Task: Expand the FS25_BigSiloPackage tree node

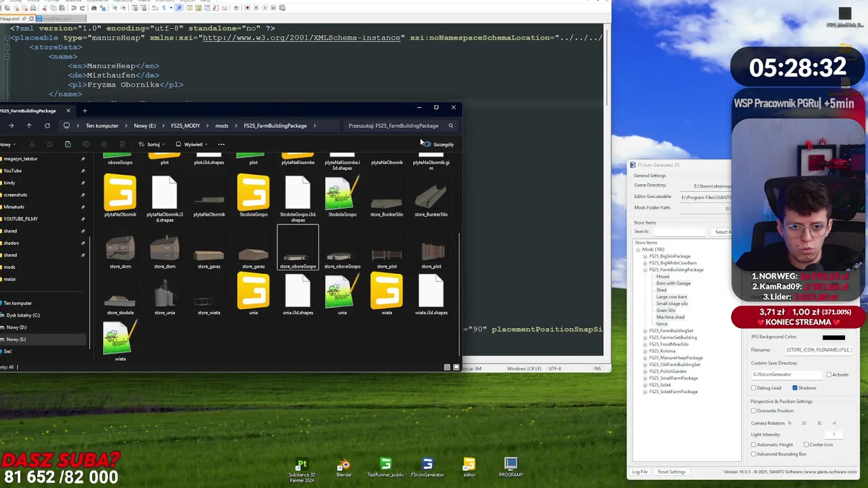Action: click(645, 256)
